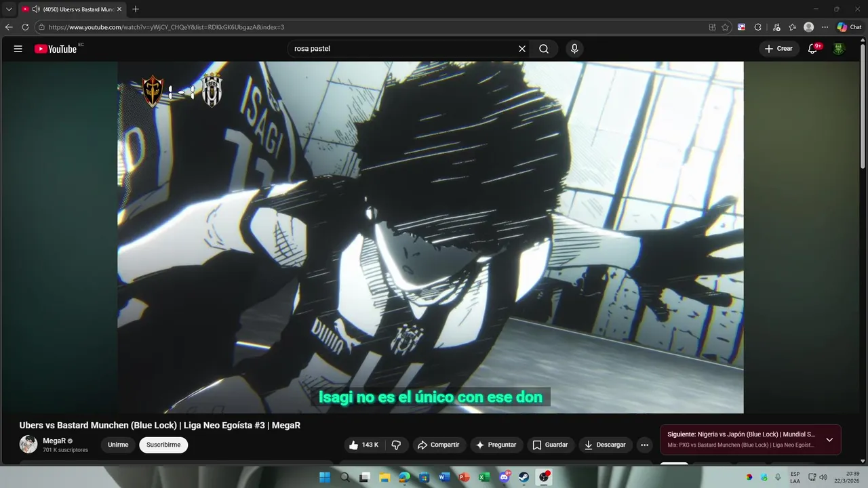Close the YouTube browser tab

coord(119,9)
